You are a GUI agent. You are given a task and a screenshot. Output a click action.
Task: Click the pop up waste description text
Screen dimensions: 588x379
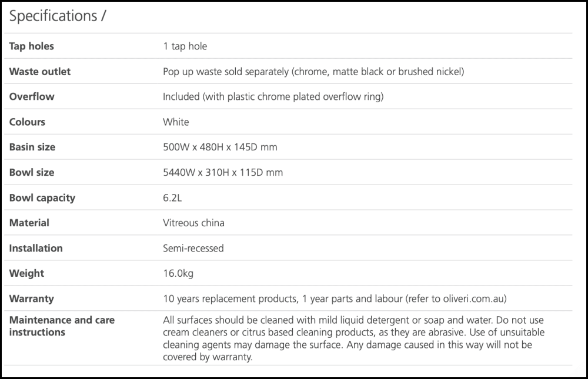pyautogui.click(x=313, y=71)
